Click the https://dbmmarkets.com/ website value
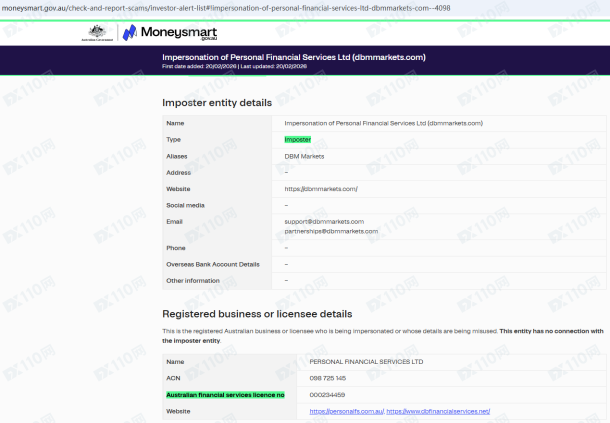The height and width of the screenshot is (423, 610). 321,189
